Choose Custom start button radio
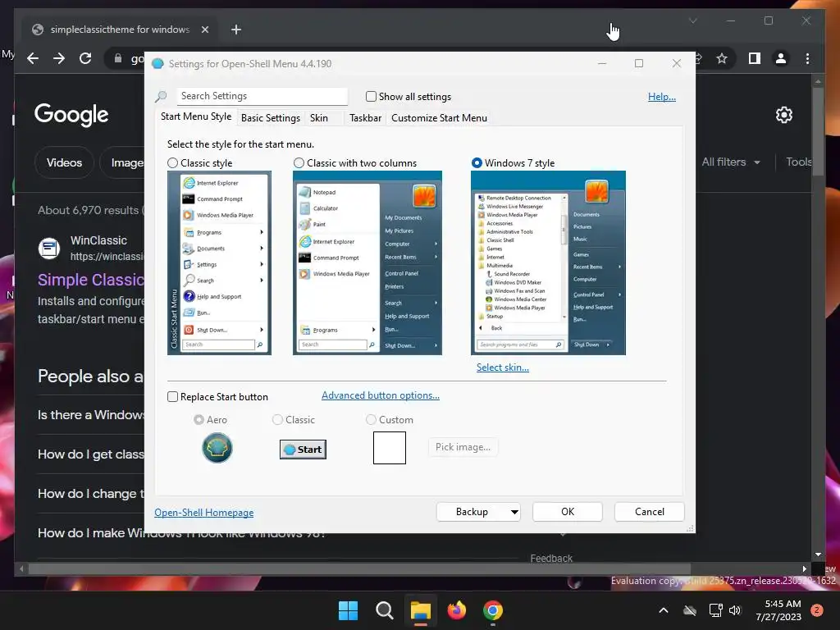Image resolution: width=840 pixels, height=630 pixels. (371, 419)
